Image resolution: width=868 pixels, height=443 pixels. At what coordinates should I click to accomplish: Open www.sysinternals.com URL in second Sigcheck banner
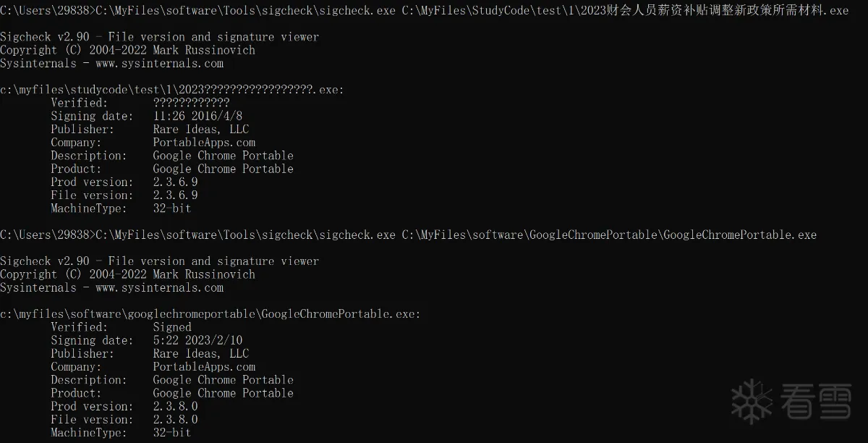point(159,287)
